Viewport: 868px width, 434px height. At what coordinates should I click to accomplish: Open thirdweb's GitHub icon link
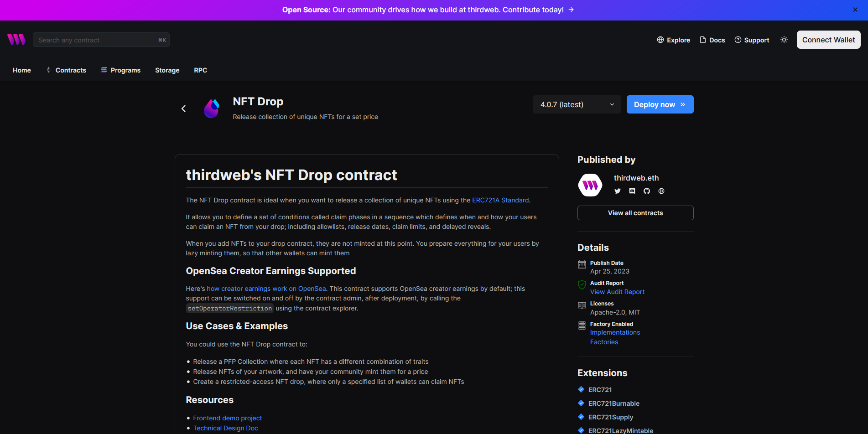point(646,191)
